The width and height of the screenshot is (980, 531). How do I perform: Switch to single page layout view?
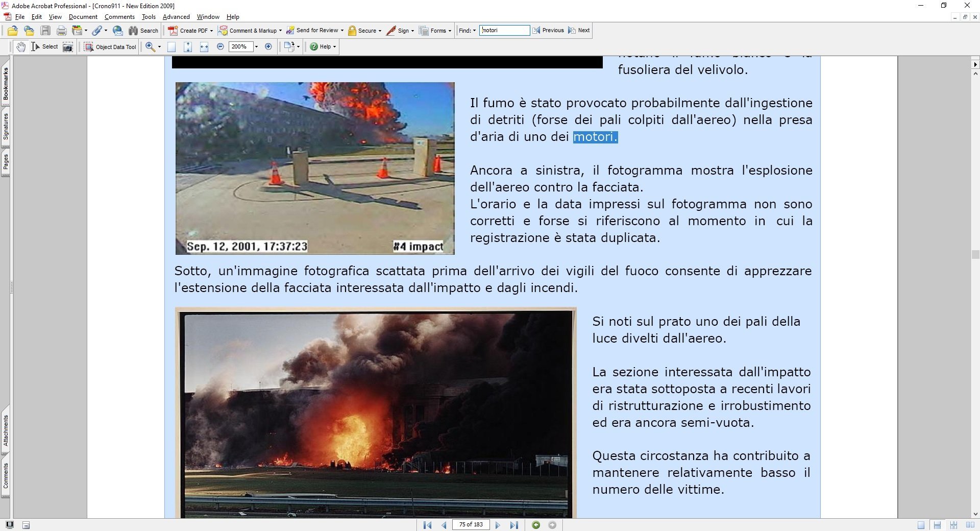[921, 525]
